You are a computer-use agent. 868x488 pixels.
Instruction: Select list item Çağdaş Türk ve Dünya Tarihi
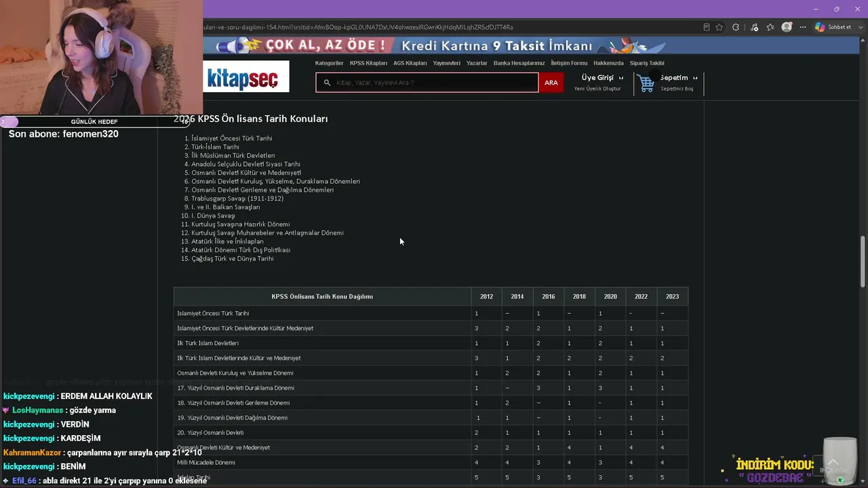(233, 259)
